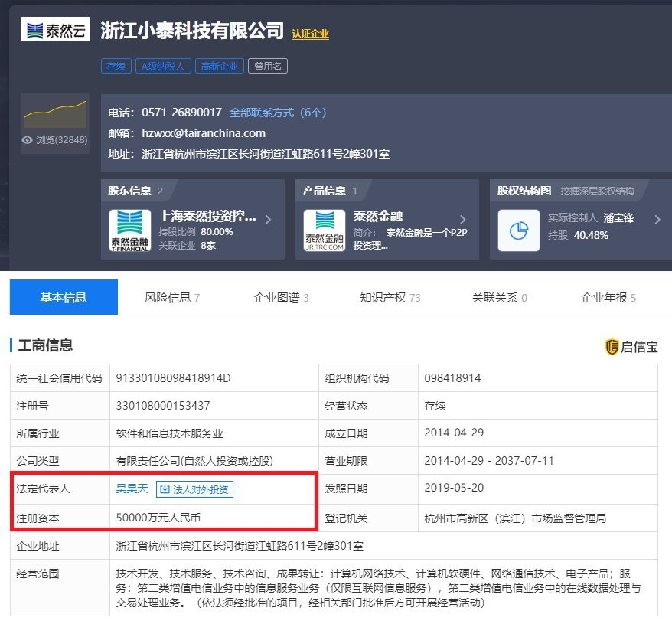
Task: Click the browse count eye icon
Action: [28, 140]
